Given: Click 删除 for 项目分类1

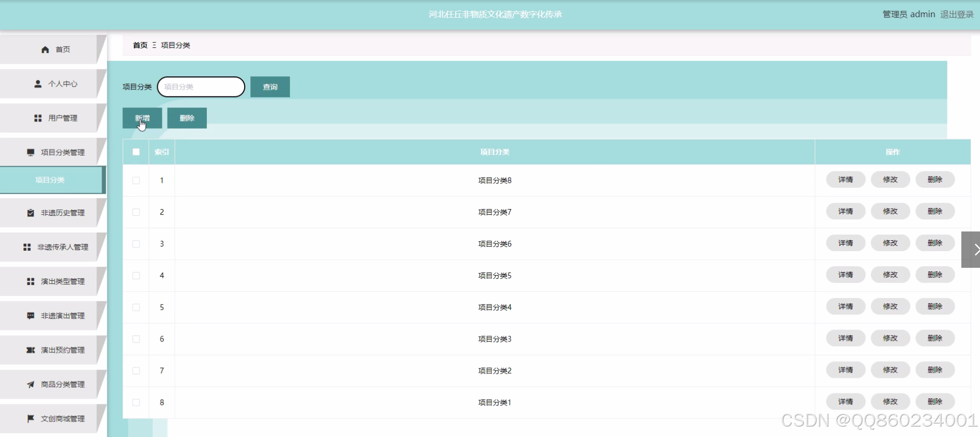Looking at the screenshot, I should pos(935,401).
